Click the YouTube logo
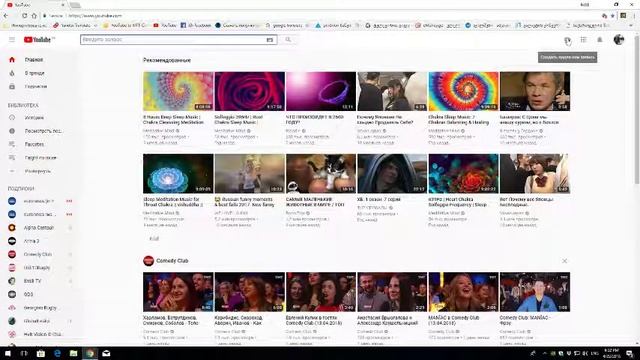640x360 pixels. [39, 40]
